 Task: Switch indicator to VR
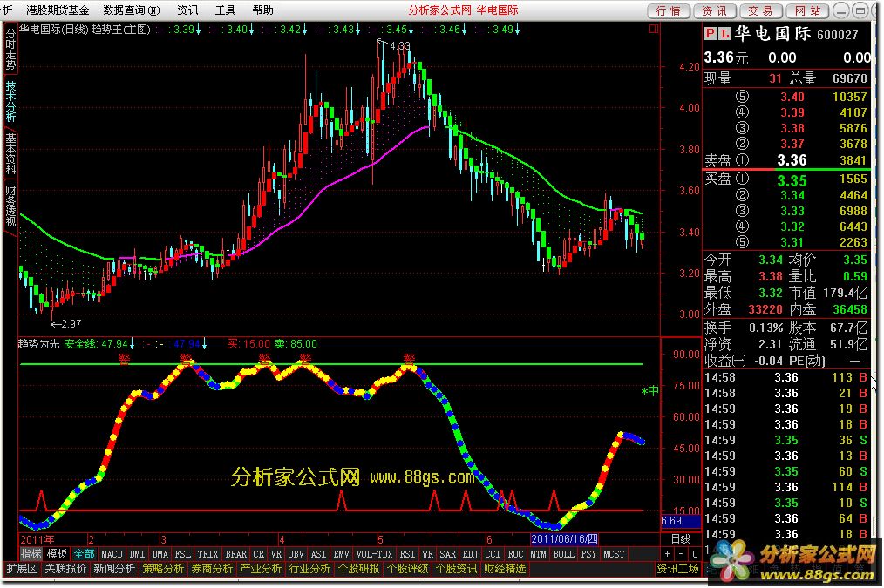pos(275,554)
